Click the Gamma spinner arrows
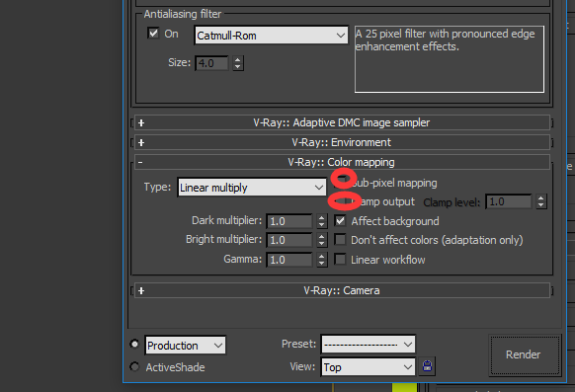 (322, 260)
